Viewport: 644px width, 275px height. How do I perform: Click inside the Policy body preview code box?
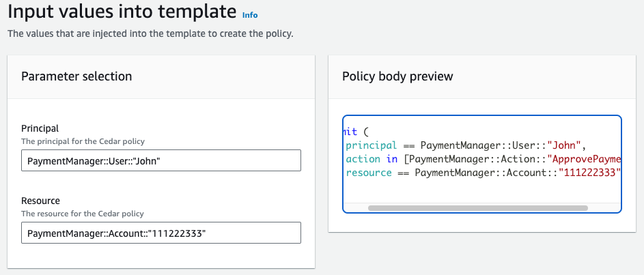481,191
